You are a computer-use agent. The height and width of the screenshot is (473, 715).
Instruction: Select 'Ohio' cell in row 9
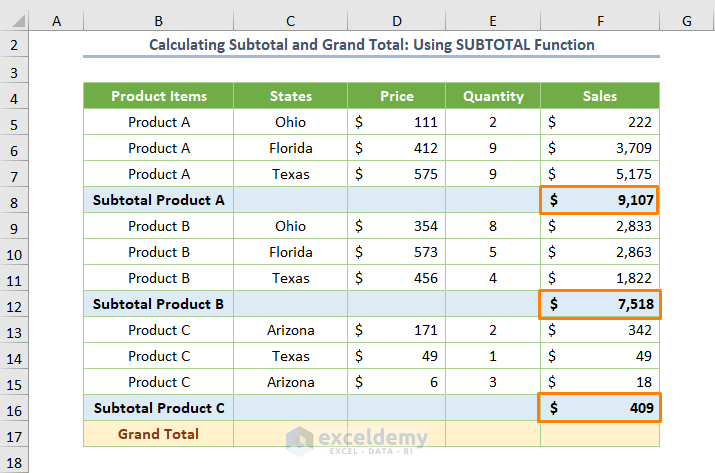click(x=290, y=226)
